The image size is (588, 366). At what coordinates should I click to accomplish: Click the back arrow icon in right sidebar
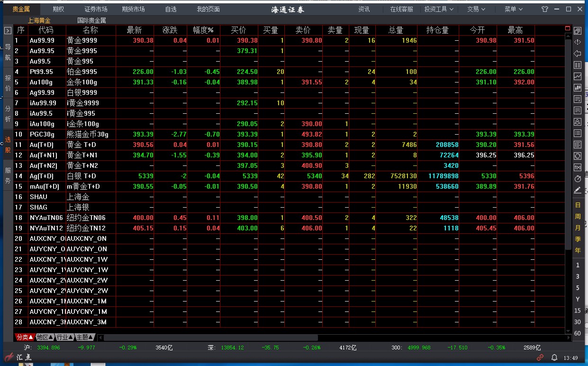[577, 54]
